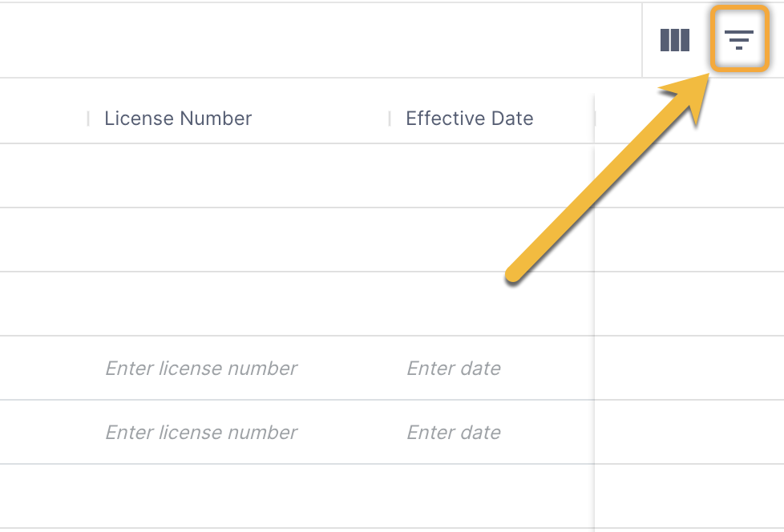Click resize handle left of License Number
This screenshot has width=784, height=532.
88,119
